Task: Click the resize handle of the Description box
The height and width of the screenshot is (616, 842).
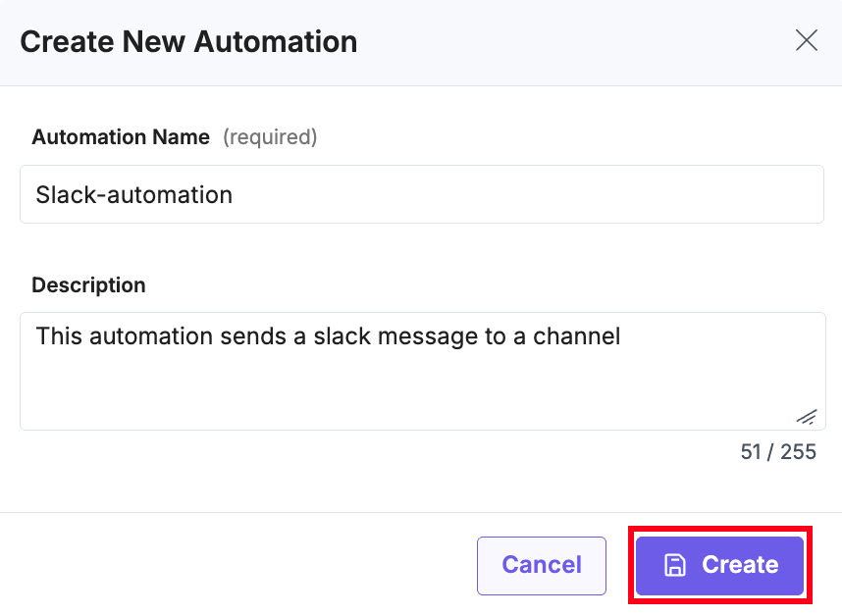Action: coord(807,417)
